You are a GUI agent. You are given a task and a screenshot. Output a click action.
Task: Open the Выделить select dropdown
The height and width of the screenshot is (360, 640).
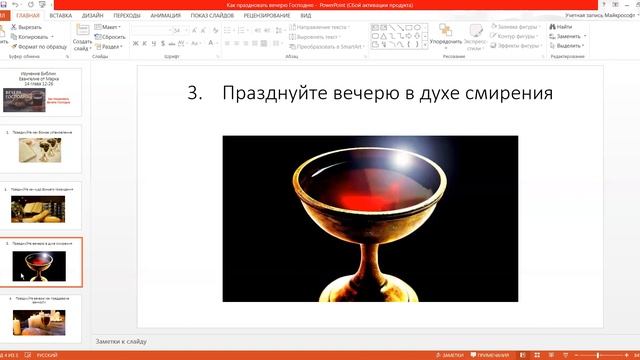click(567, 46)
